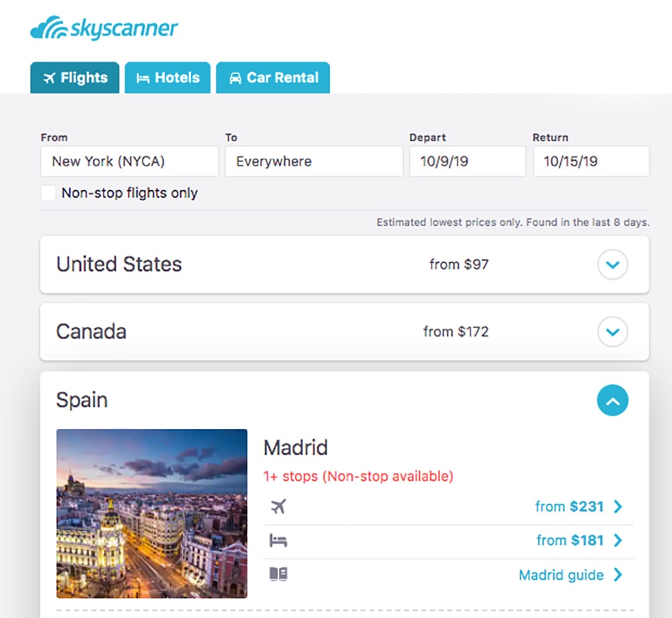Click the chevron arrow next to from $231

618,506
